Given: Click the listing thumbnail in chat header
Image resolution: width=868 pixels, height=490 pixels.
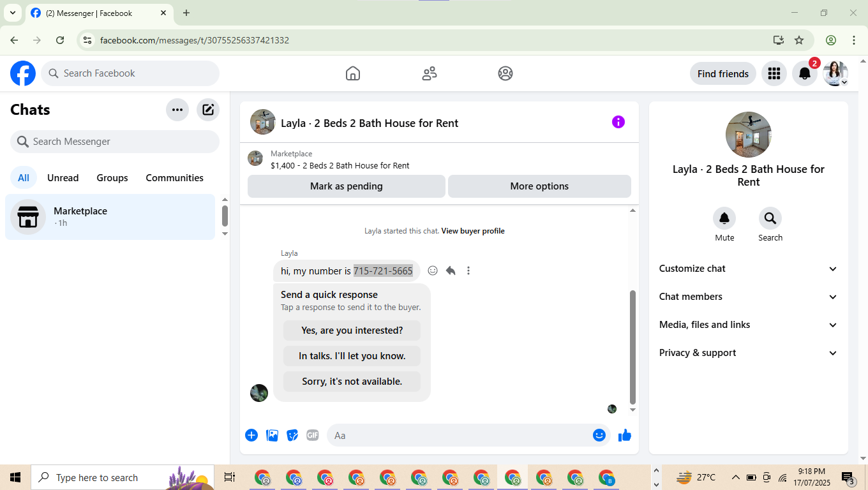Looking at the screenshot, I should click(263, 122).
